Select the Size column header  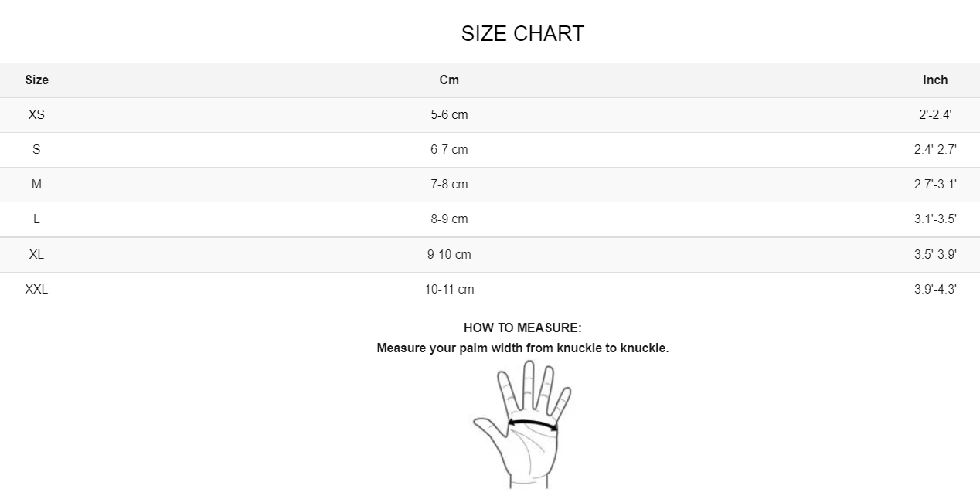(36, 80)
